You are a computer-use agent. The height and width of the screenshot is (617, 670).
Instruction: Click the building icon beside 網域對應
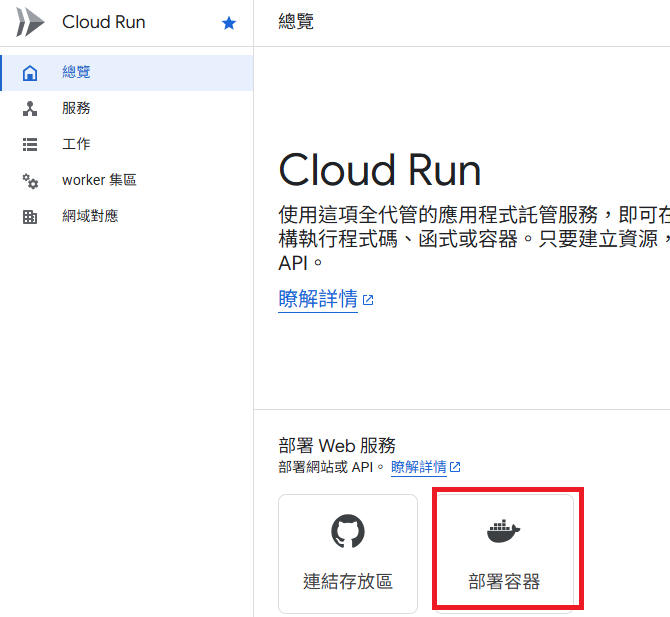tap(30, 217)
